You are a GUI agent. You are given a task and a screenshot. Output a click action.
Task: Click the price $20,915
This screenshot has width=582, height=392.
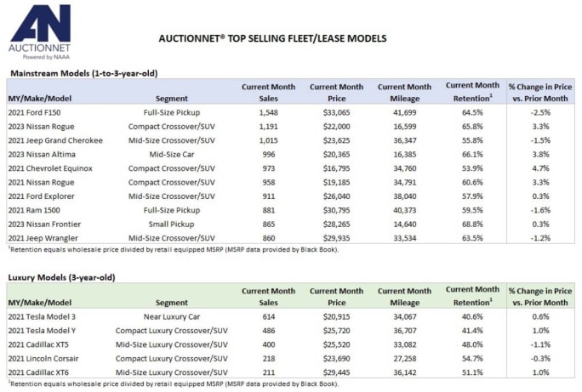point(336,316)
